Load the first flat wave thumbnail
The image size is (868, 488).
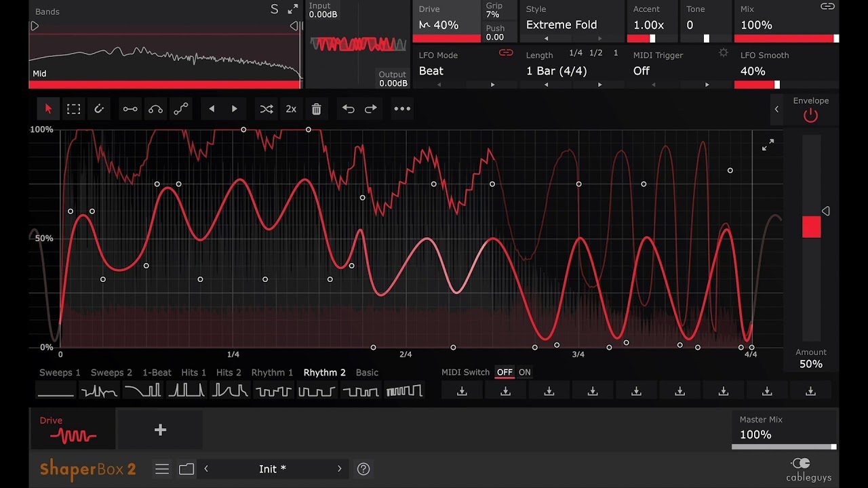pyautogui.click(x=56, y=391)
